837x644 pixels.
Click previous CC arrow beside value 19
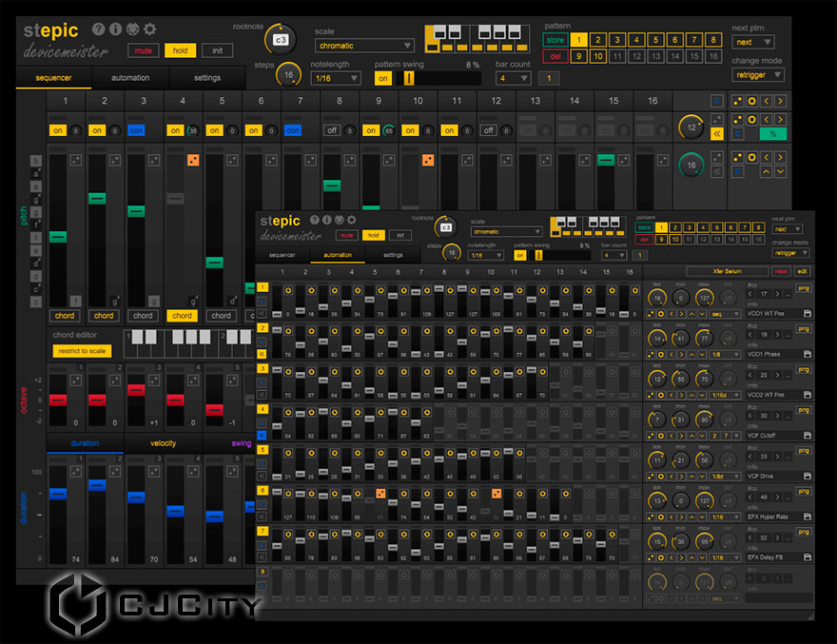click(x=750, y=334)
